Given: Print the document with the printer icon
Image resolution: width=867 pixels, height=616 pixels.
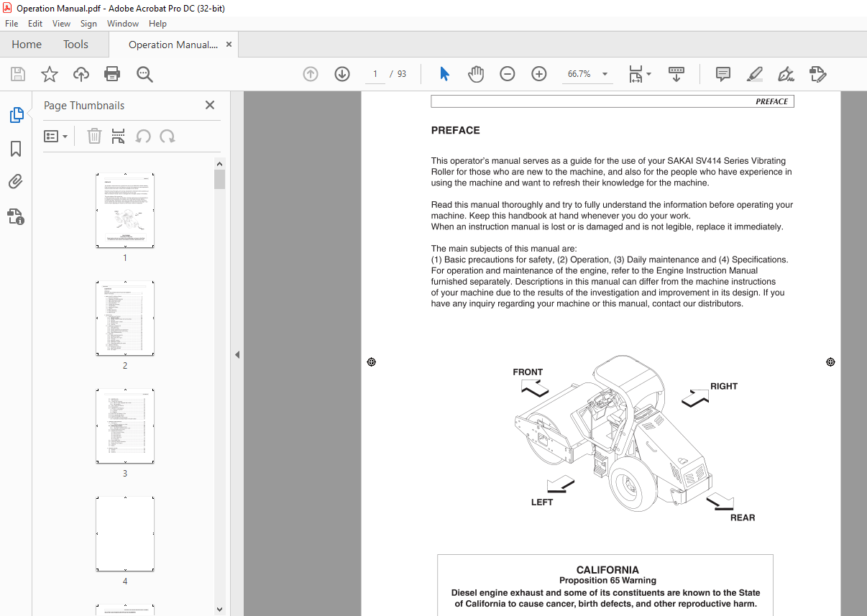Looking at the screenshot, I should (112, 74).
